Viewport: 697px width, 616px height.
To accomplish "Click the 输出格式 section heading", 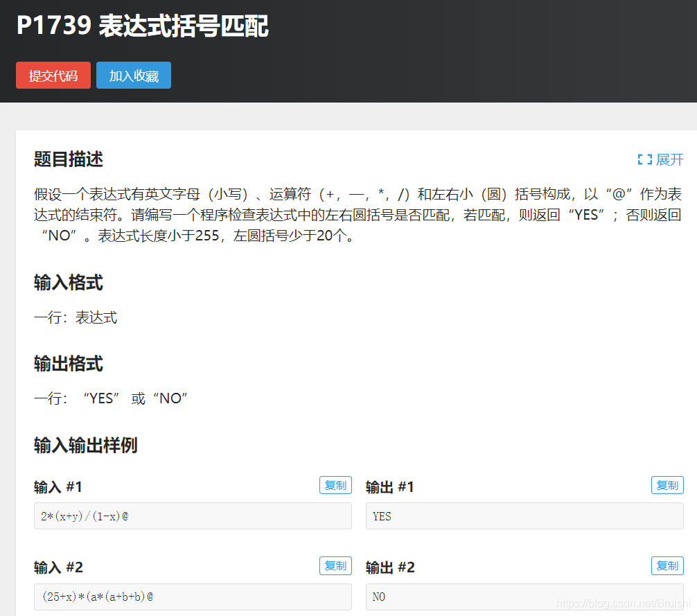I will click(69, 364).
